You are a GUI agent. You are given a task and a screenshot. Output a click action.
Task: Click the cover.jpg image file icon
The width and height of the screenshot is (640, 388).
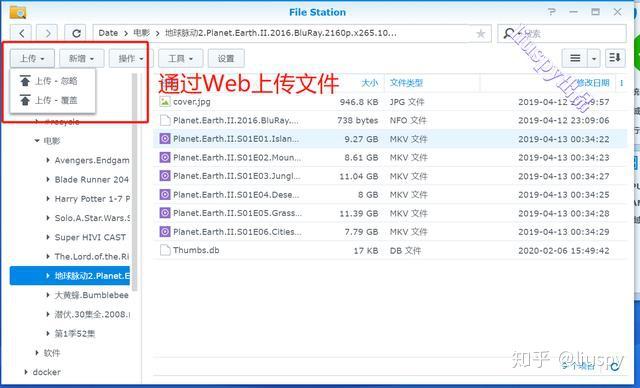point(165,102)
